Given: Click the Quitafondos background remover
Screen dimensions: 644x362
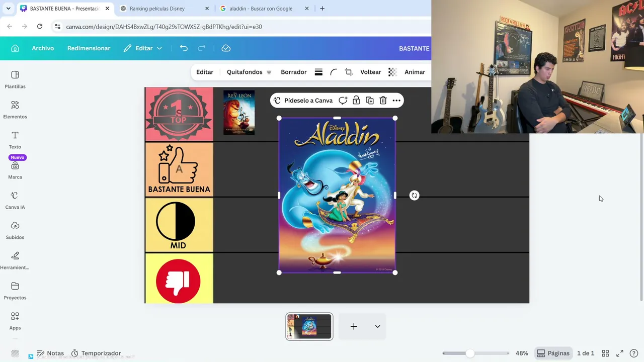Looking at the screenshot, I should 249,72.
